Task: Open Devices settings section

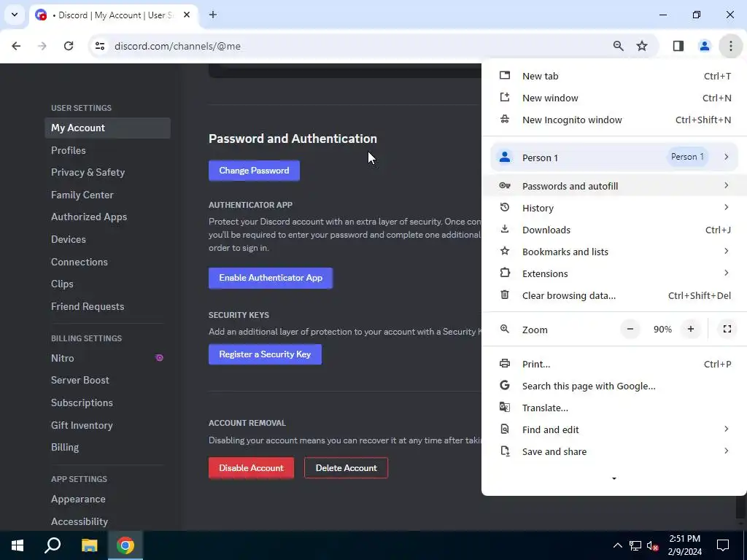Action: pyautogui.click(x=108, y=239)
